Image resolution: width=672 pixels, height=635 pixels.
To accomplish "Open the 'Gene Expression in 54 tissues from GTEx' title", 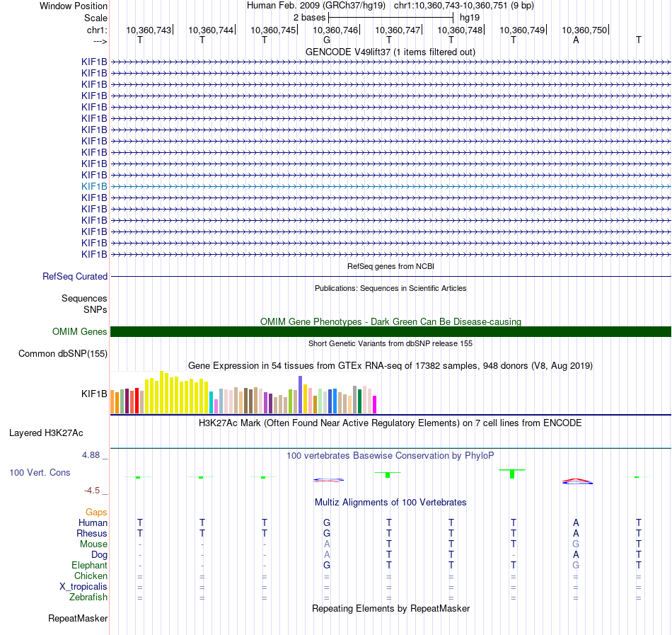I will click(390, 366).
